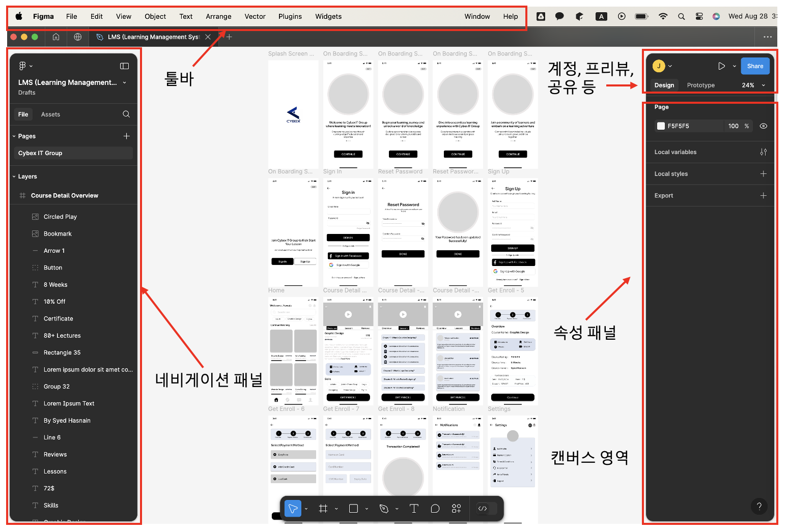
Task: Toggle the layers panel sidebar view icon
Action: coord(124,66)
